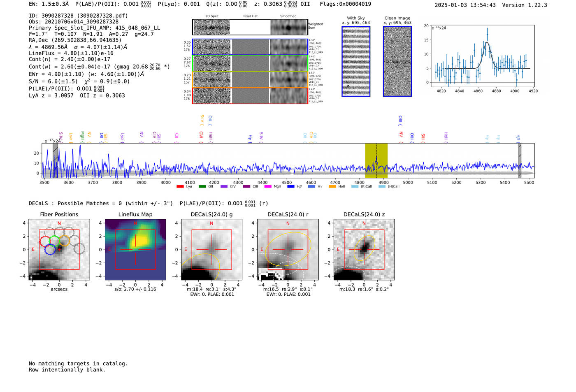Select the Clean Image panel
The height and width of the screenshot is (392, 576).
(397, 61)
